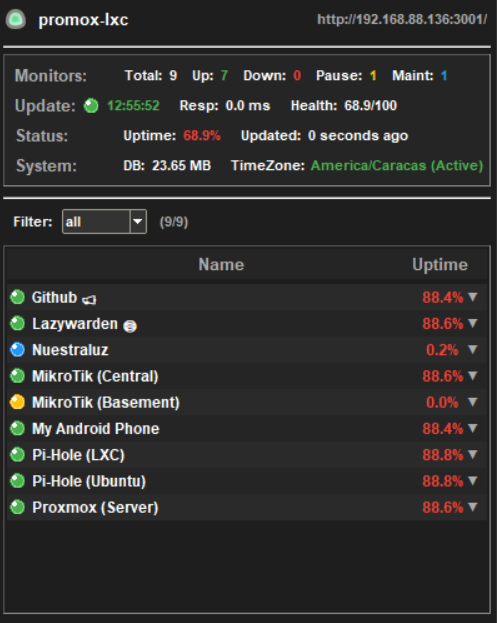The height and width of the screenshot is (623, 497).
Task: Click the megaphone icon beside Github
Action: tap(89, 300)
